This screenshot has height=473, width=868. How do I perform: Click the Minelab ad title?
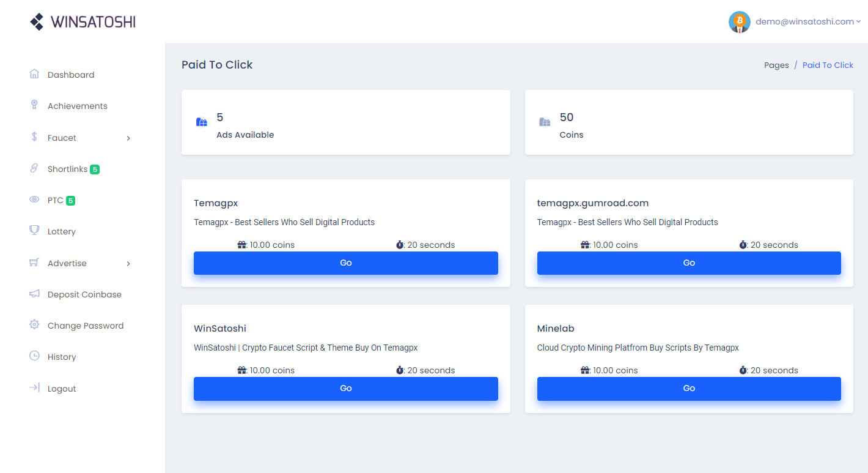click(x=556, y=329)
